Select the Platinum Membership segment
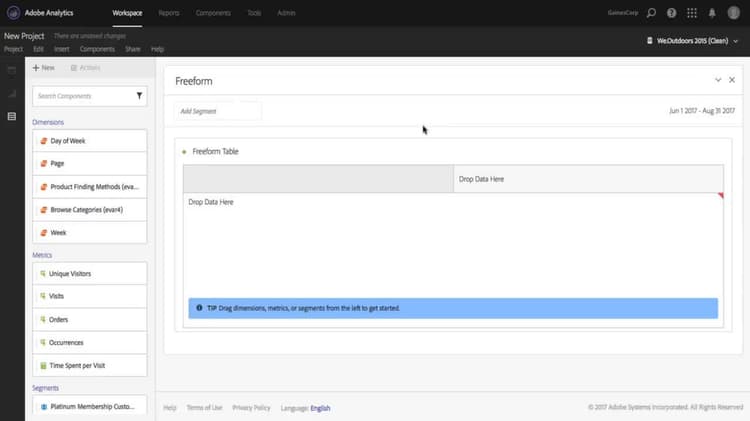This screenshot has width=750, height=421. pos(89,407)
